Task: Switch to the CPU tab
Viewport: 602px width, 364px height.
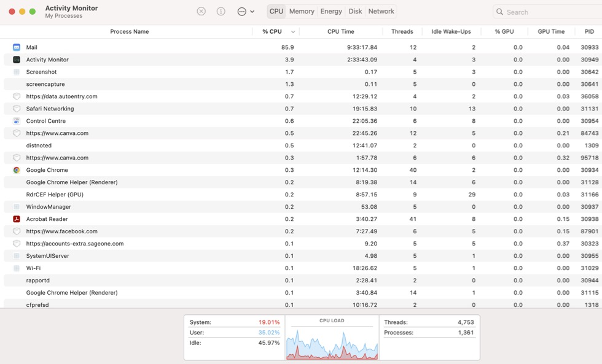Action: tap(276, 12)
